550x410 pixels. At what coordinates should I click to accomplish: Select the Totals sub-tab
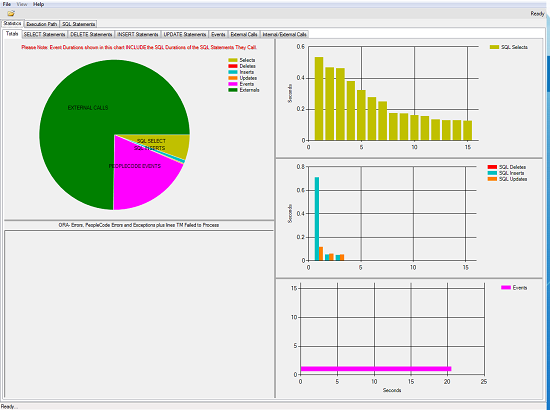click(x=12, y=34)
